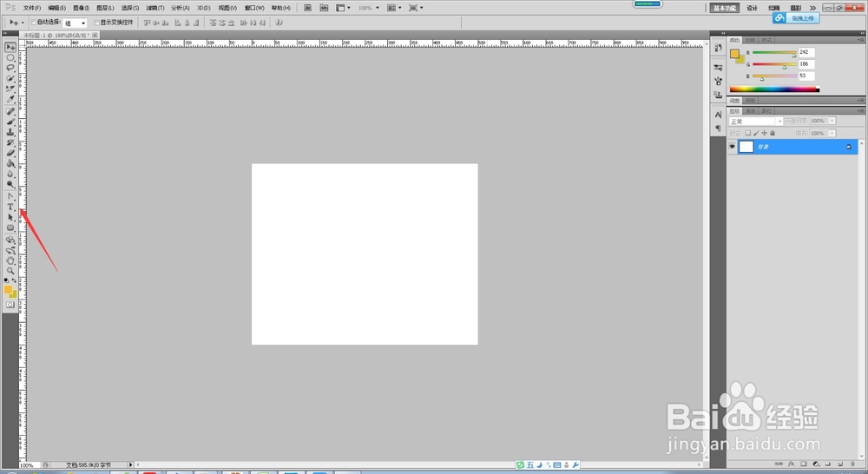Screen dimensions: 868x474
Task: Expand more workspaces chevron
Action: (x=812, y=8)
